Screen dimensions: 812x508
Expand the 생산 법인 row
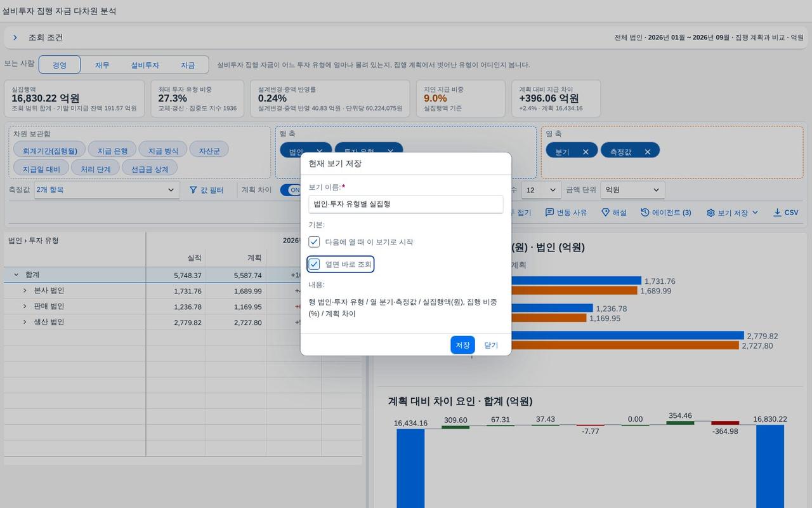[x=25, y=322]
